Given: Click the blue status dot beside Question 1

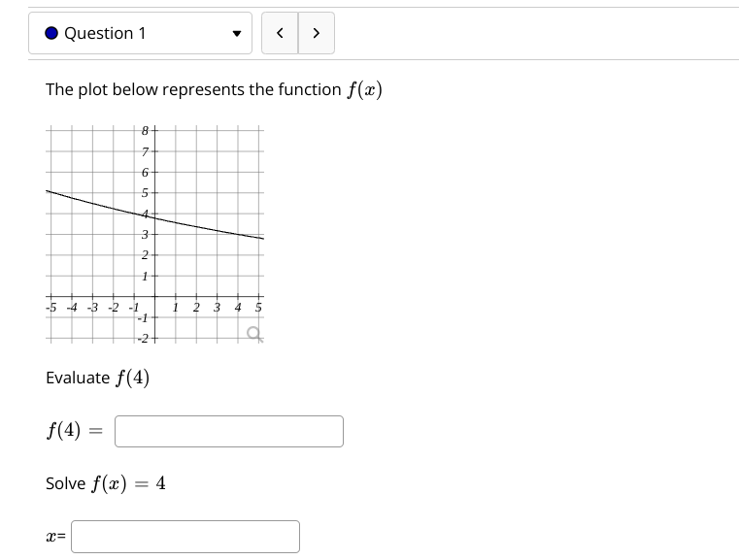Looking at the screenshot, I should (x=51, y=33).
